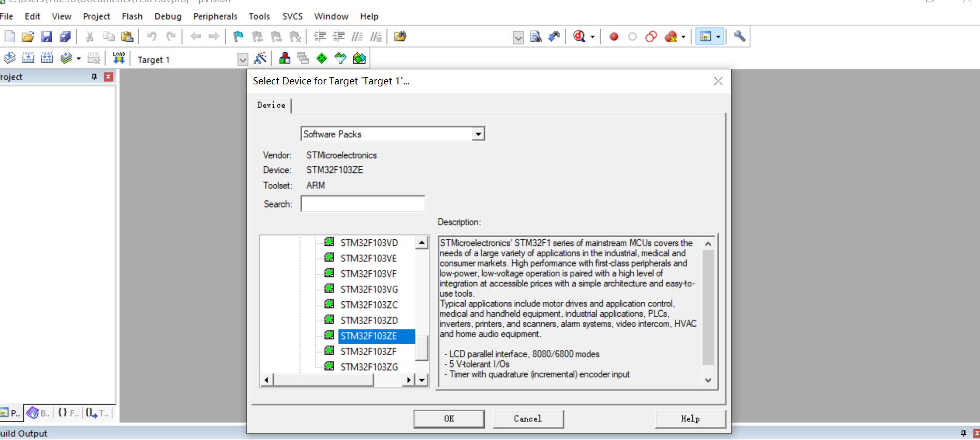The height and width of the screenshot is (440, 980).
Task: Open the Pack Installer icon
Action: [x=359, y=58]
